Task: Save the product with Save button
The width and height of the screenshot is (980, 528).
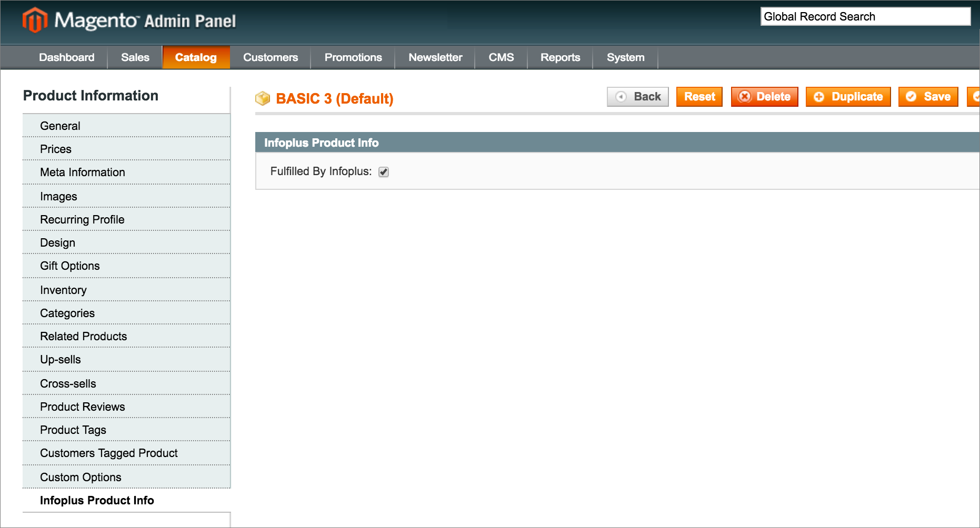Action: 928,97
